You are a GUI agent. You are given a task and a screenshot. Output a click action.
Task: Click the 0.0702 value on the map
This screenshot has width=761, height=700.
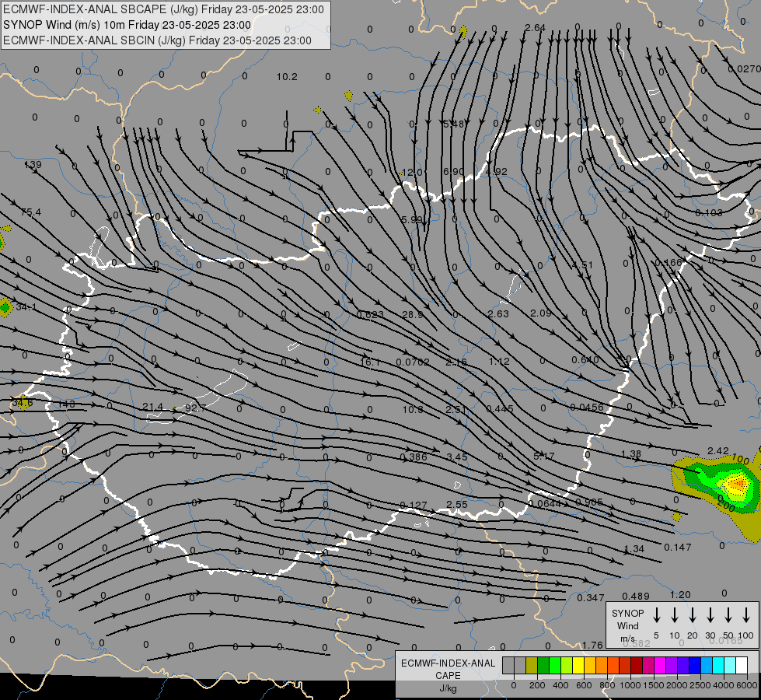(413, 362)
